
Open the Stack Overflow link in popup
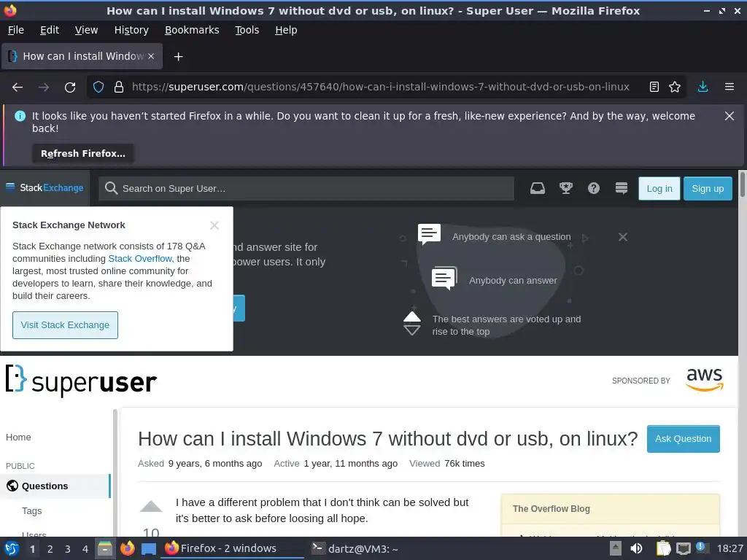point(139,259)
